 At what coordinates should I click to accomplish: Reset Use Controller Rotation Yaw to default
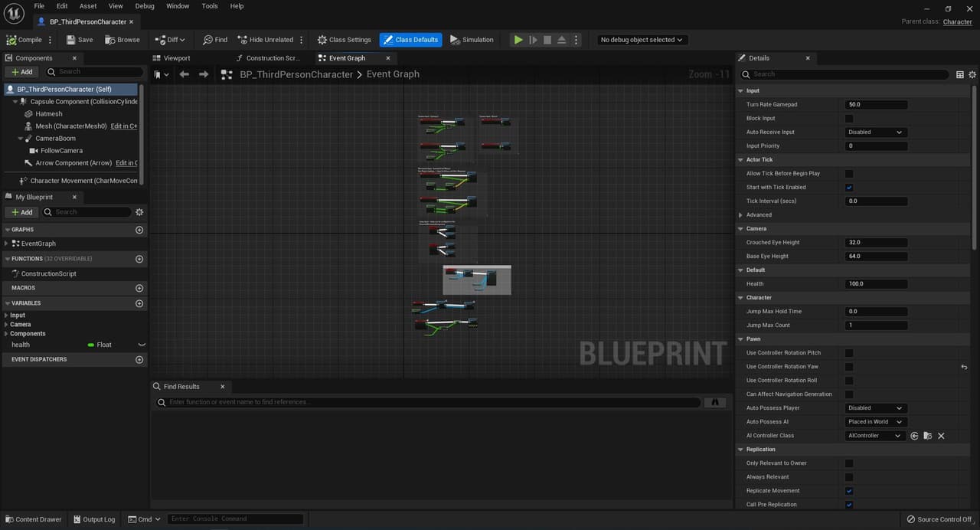click(x=964, y=367)
